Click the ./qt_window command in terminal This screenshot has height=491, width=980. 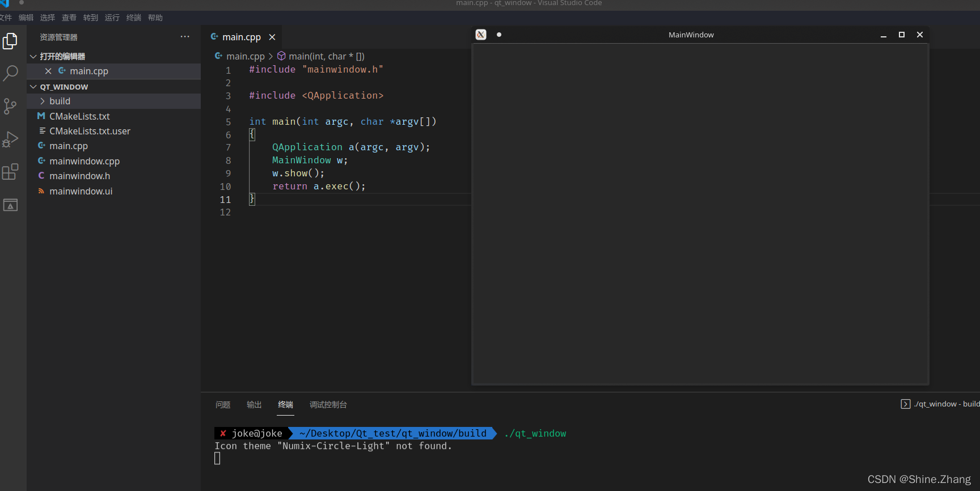[x=535, y=433]
